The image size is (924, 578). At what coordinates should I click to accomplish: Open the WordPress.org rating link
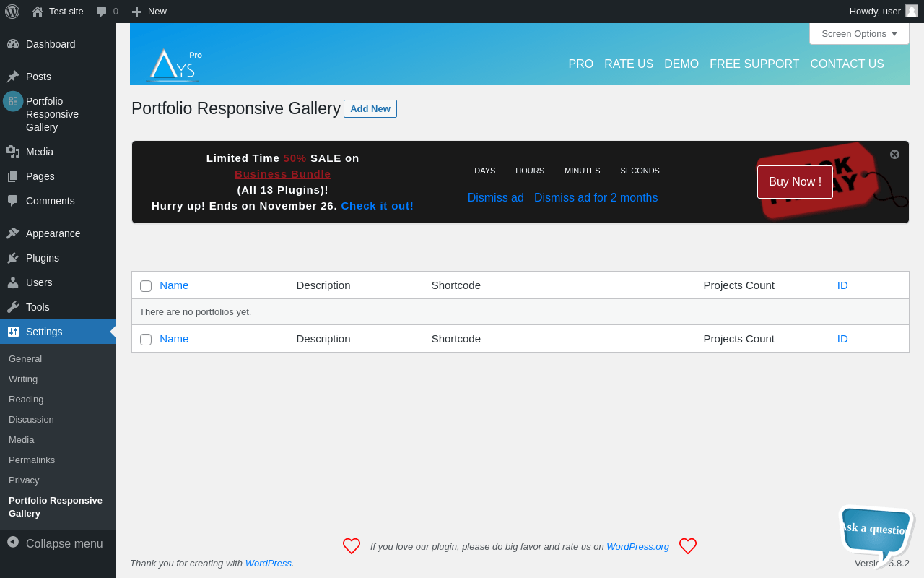637,546
